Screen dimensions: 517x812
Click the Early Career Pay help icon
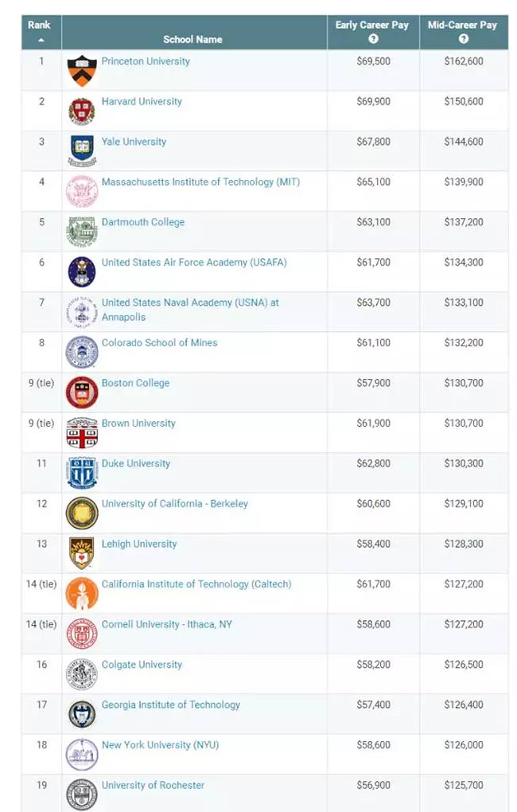pos(373,39)
